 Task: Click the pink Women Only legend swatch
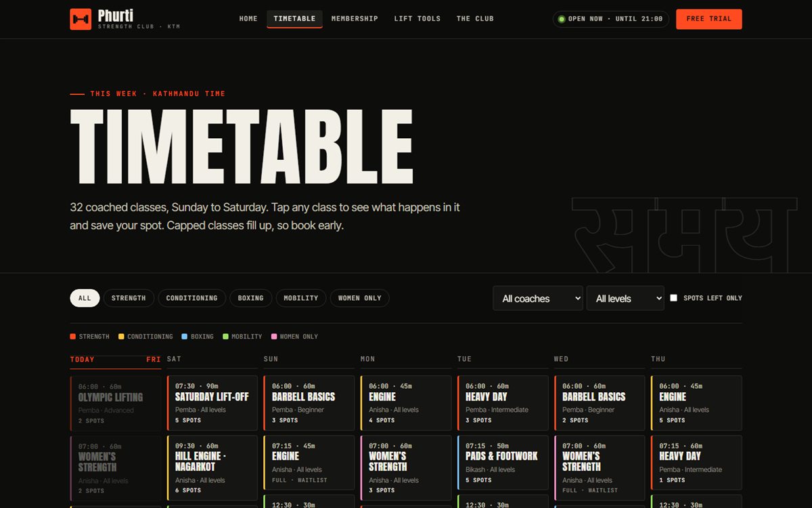pyautogui.click(x=274, y=337)
